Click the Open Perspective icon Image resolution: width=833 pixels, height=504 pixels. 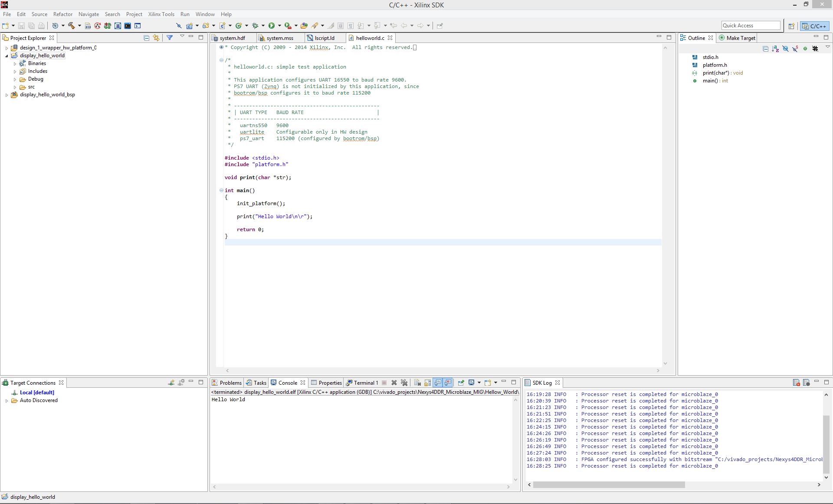pyautogui.click(x=791, y=26)
